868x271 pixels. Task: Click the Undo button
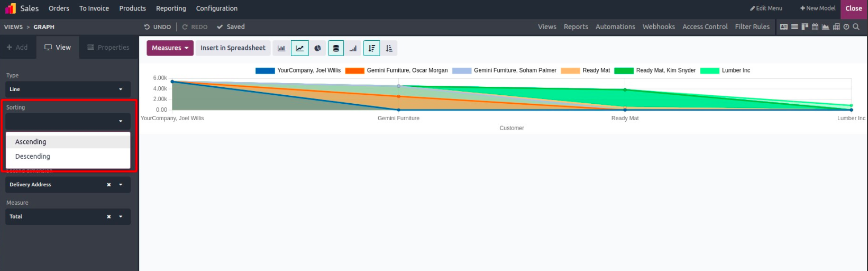click(x=158, y=27)
